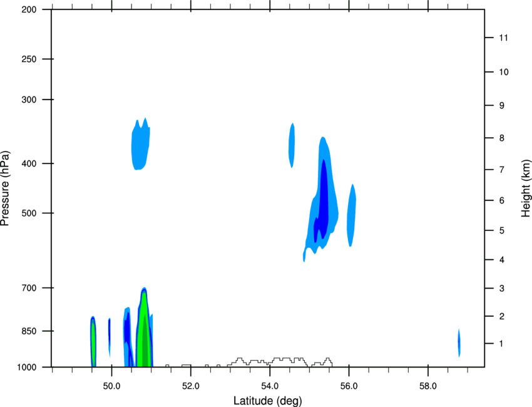532x407 pixels.
Task: Click the light blue patch near 54.6 latitude
Action: pos(292,145)
